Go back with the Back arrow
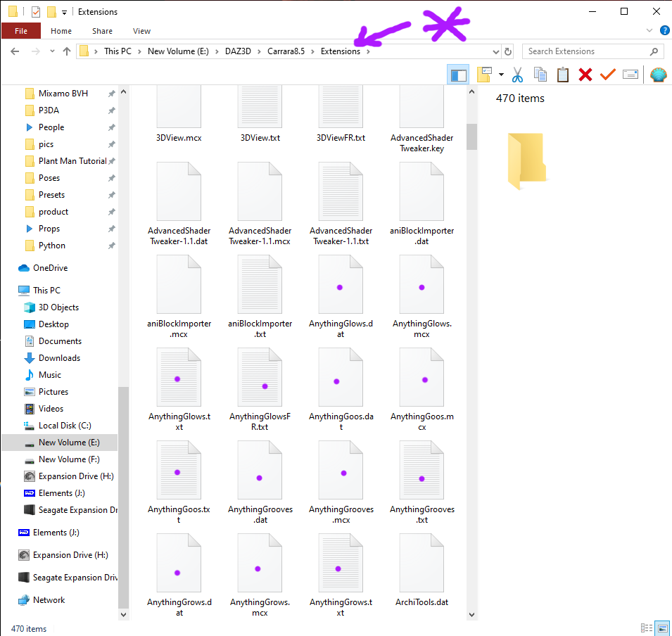The height and width of the screenshot is (636, 672). (15, 51)
